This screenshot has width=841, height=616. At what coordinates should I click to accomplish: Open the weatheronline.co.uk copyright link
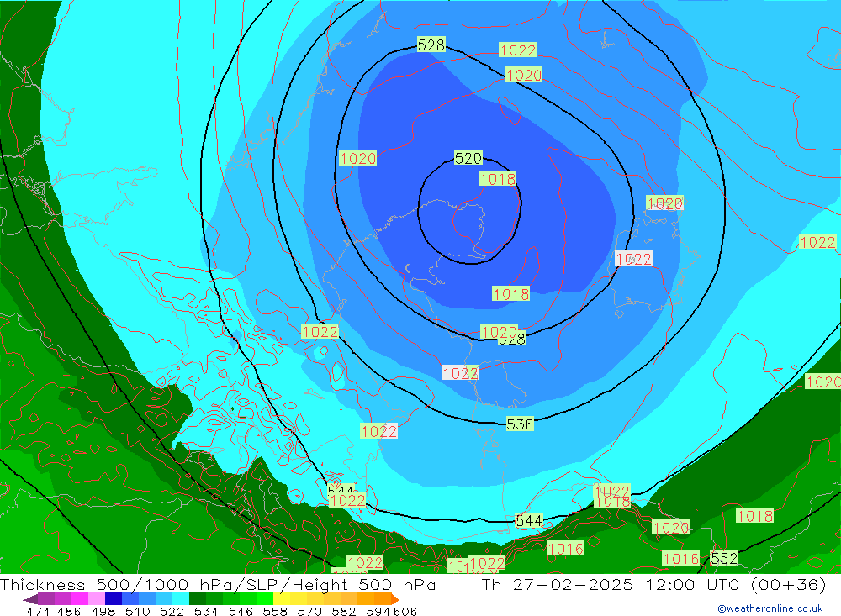770,608
